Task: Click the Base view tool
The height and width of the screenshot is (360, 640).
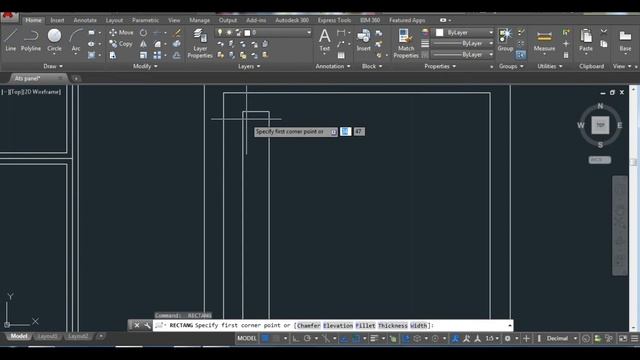Action: coord(625,40)
